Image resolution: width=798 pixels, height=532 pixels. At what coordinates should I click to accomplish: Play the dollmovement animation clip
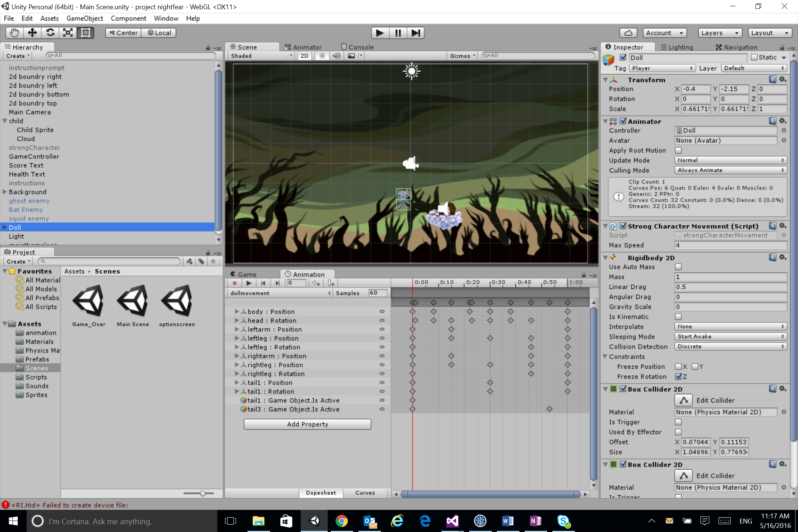[x=249, y=283]
